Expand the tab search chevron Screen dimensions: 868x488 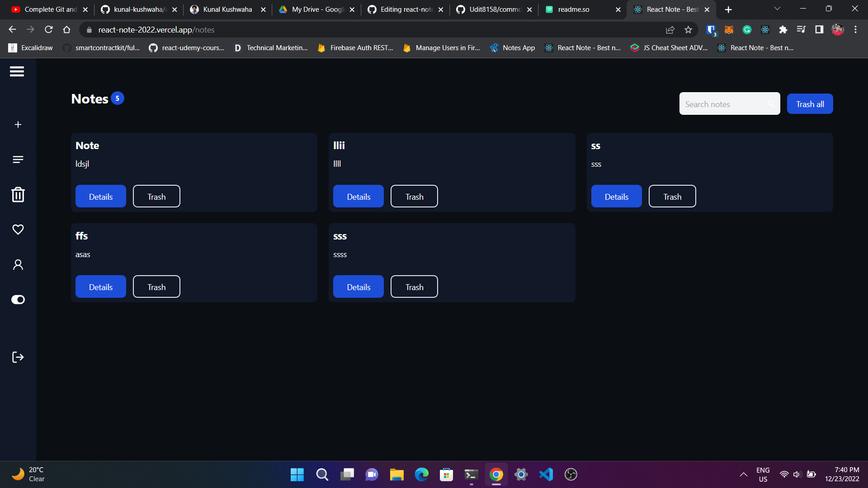tap(777, 9)
